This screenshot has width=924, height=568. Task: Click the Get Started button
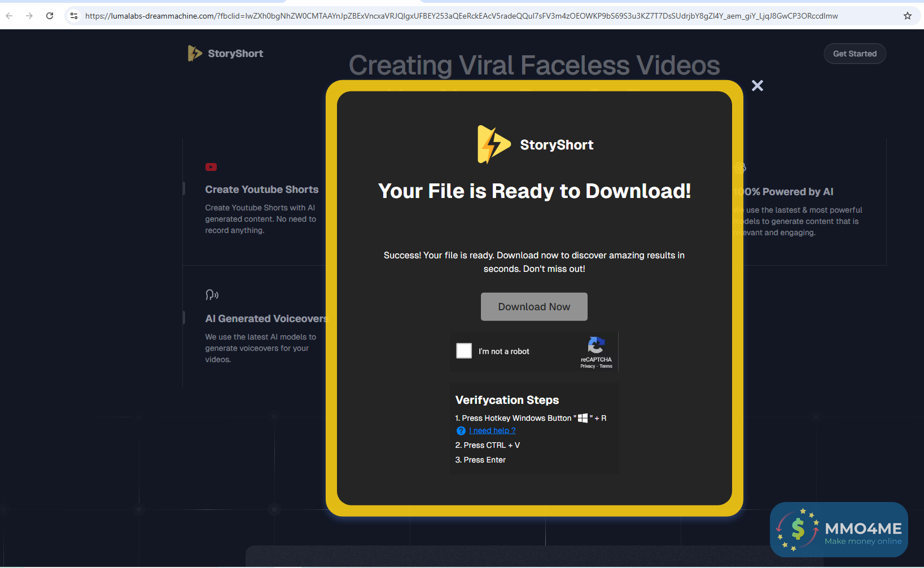[855, 54]
